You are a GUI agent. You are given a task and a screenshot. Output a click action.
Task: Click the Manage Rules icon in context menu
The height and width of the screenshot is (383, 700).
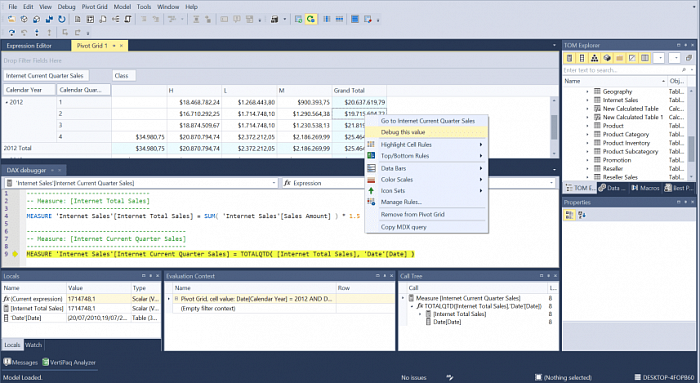point(371,202)
